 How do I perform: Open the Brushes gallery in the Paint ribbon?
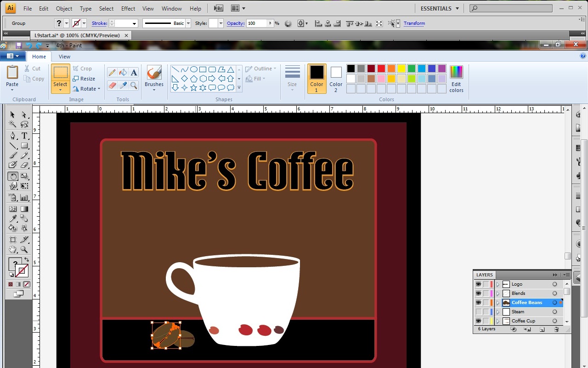(154, 77)
